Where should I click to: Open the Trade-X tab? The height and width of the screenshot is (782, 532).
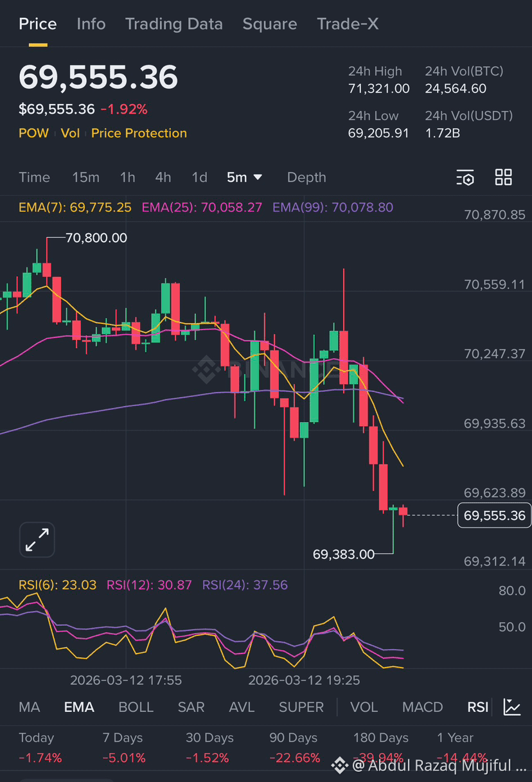click(x=348, y=24)
